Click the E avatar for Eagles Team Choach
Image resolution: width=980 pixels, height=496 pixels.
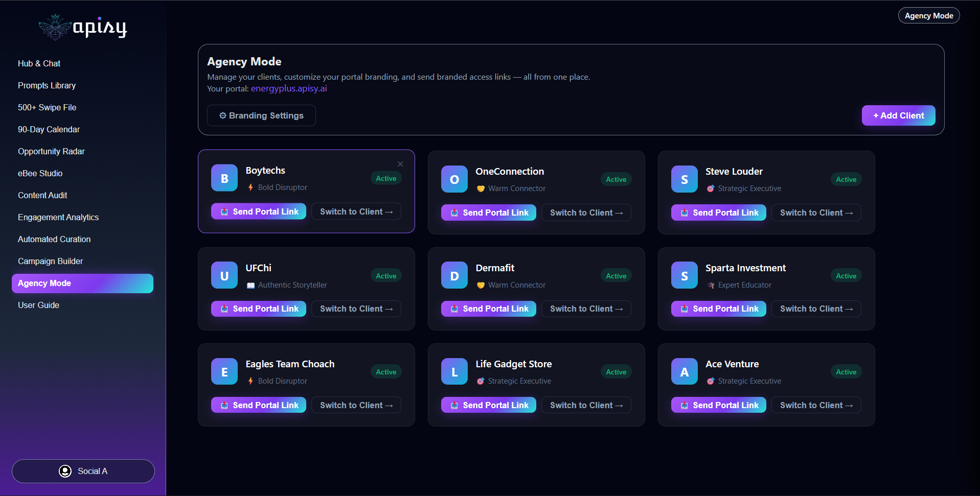click(x=224, y=372)
